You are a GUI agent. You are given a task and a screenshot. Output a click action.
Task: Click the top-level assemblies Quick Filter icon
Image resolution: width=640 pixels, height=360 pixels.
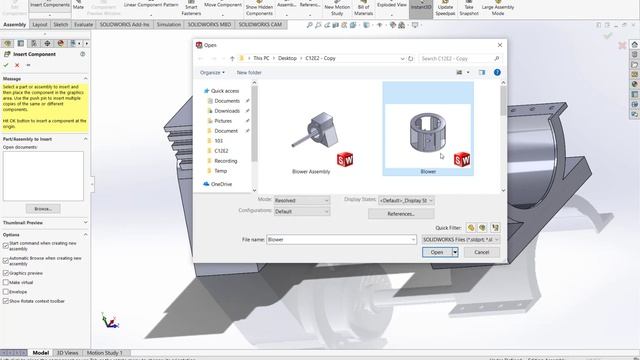click(495, 228)
